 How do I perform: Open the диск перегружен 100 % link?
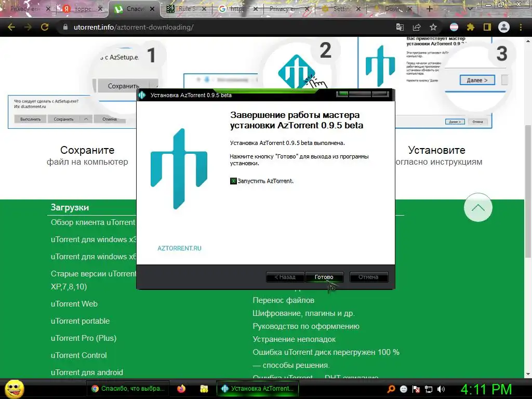(x=326, y=358)
